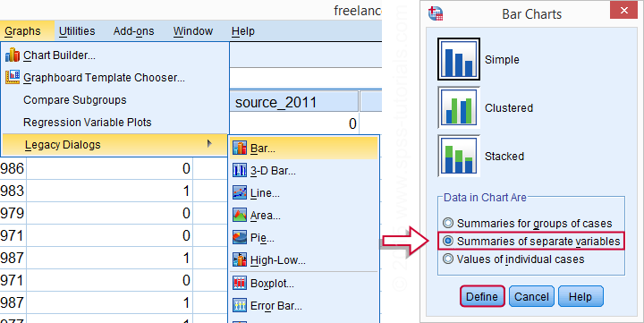
Task: Choose Area... submenu entry
Action: point(303,215)
